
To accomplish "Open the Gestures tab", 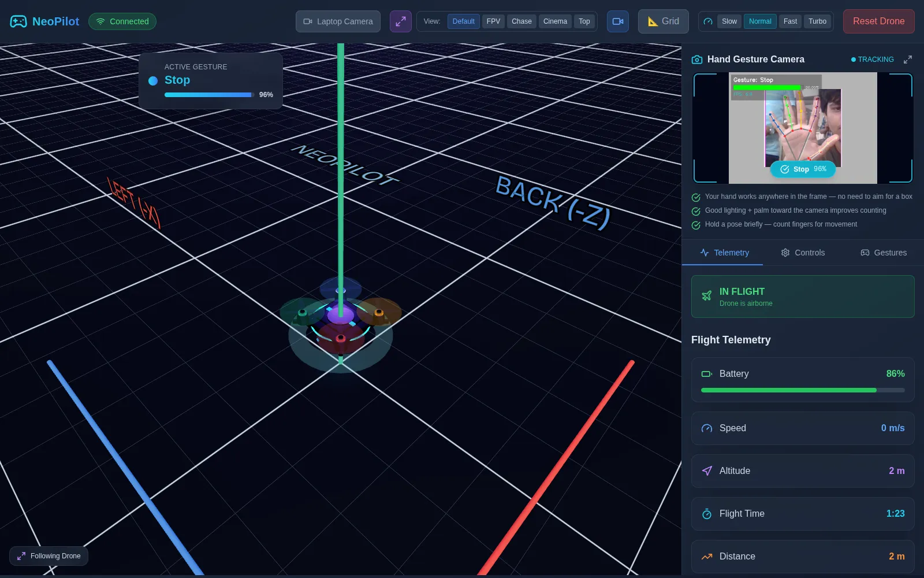I will [x=883, y=253].
